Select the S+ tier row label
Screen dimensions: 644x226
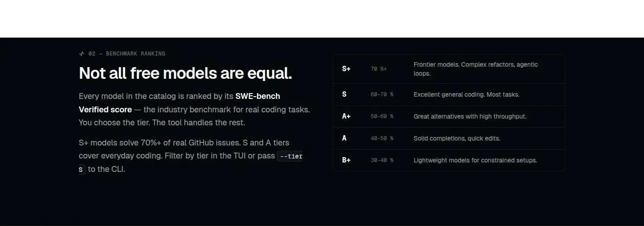[346, 69]
